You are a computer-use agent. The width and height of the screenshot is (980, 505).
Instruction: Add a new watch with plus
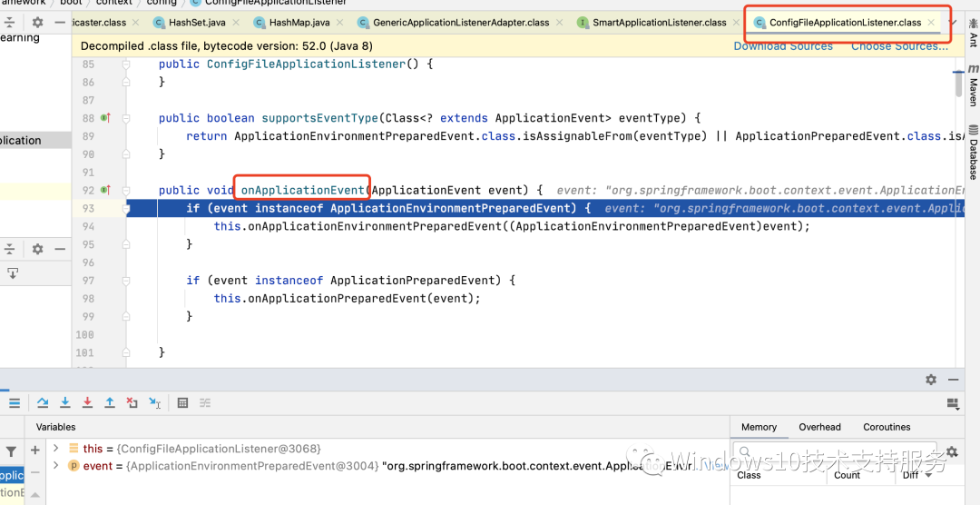coord(35,450)
